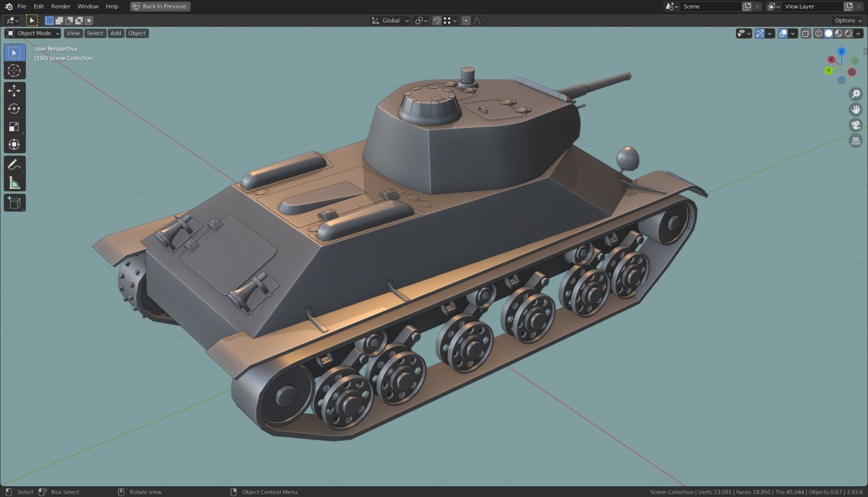Toggle the camera view icon
Image resolution: width=868 pixels, height=497 pixels.
point(856,125)
